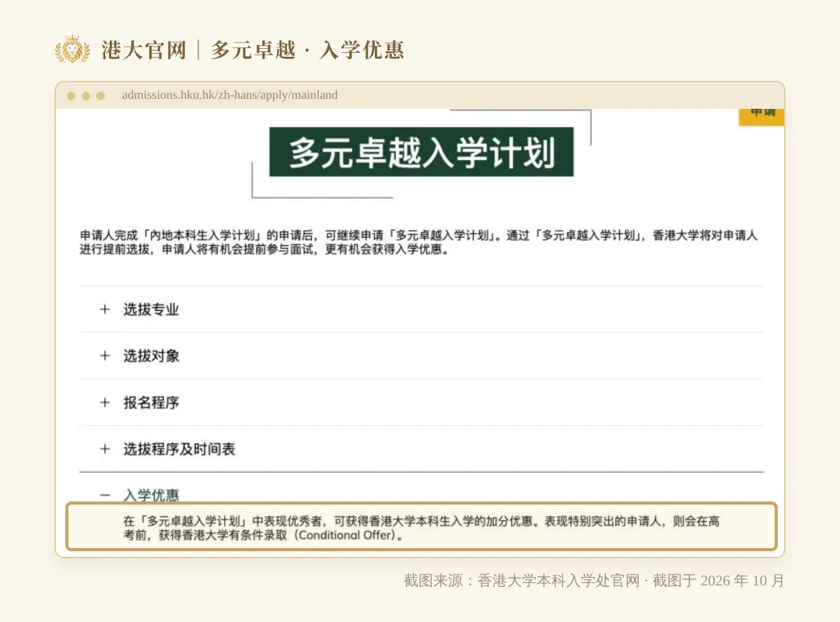This screenshot has width=840, height=622.
Task: Click the first browser window dot
Action: (71, 96)
